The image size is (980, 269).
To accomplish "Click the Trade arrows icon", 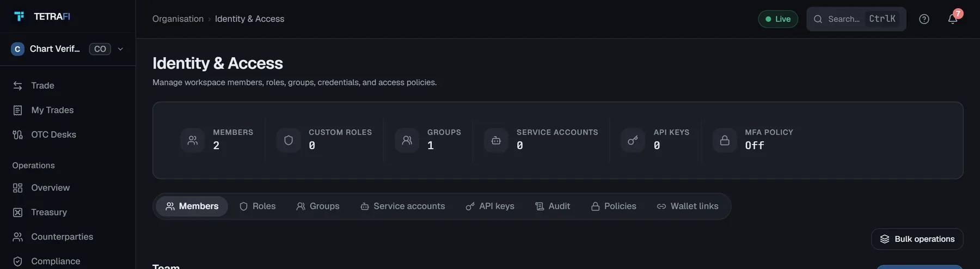I will pyautogui.click(x=18, y=85).
